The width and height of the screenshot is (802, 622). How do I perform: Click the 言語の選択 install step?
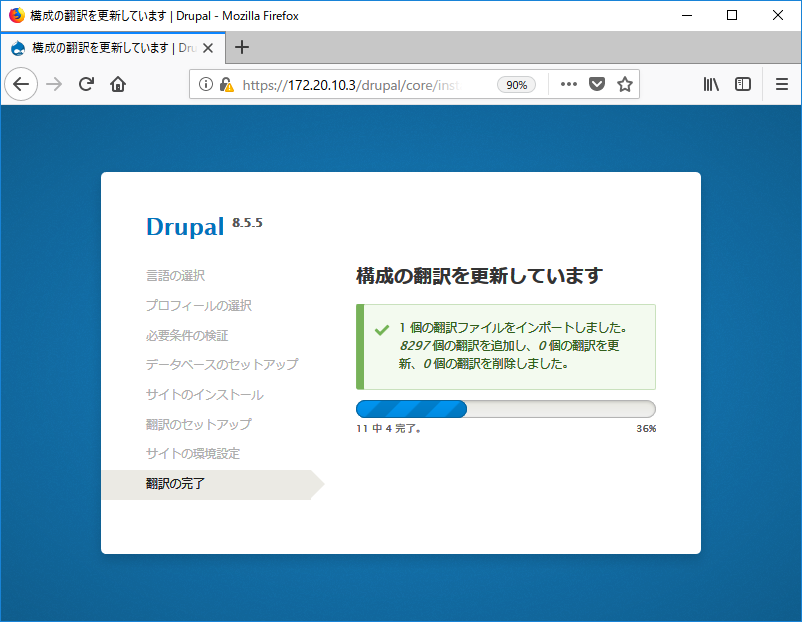click(x=175, y=276)
